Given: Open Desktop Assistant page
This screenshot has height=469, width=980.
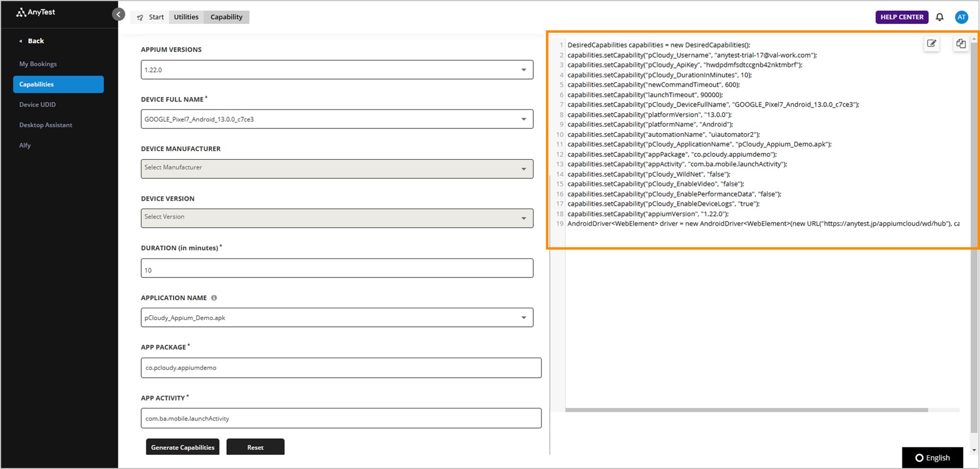Looking at the screenshot, I should click(x=46, y=125).
